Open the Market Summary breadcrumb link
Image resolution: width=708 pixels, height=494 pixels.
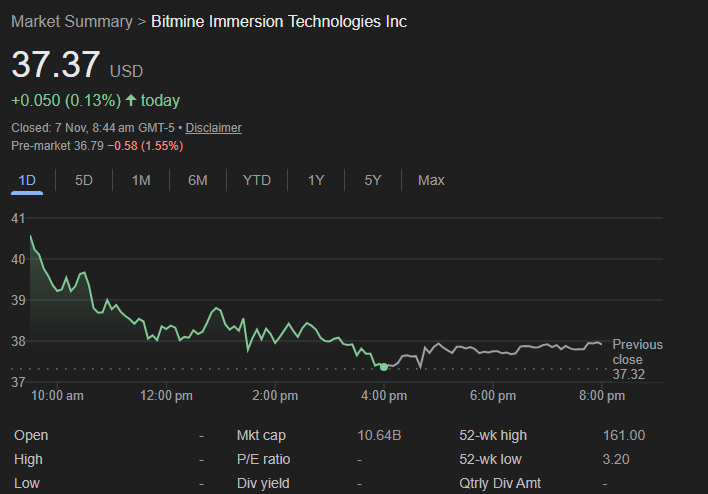[x=71, y=21]
